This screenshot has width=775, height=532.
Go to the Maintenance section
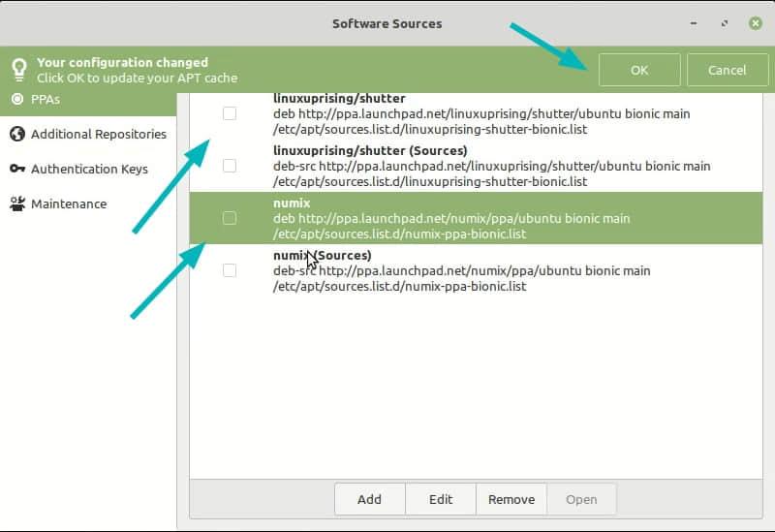point(69,203)
